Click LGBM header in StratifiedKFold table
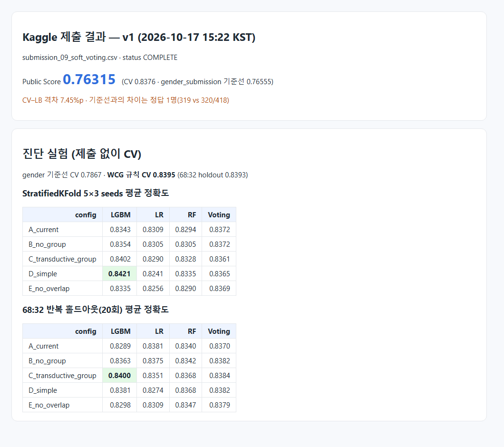Image resolution: width=504 pixels, height=447 pixels. click(121, 215)
